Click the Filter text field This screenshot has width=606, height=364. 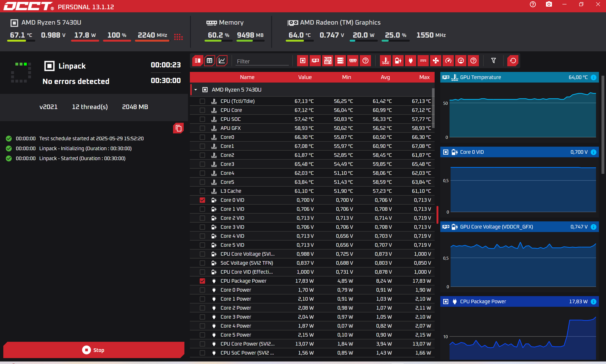(262, 61)
